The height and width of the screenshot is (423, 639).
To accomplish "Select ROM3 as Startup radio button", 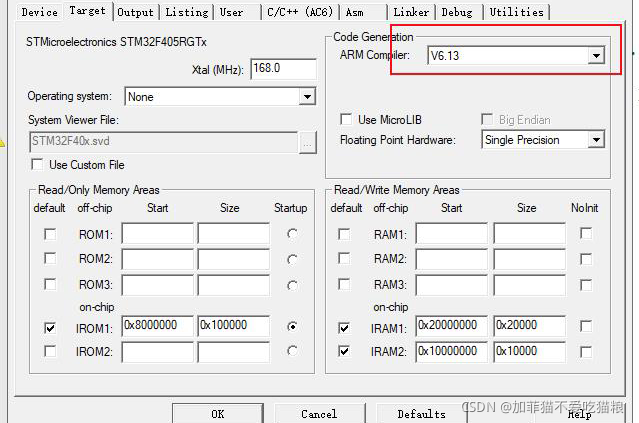I will pos(292,285).
